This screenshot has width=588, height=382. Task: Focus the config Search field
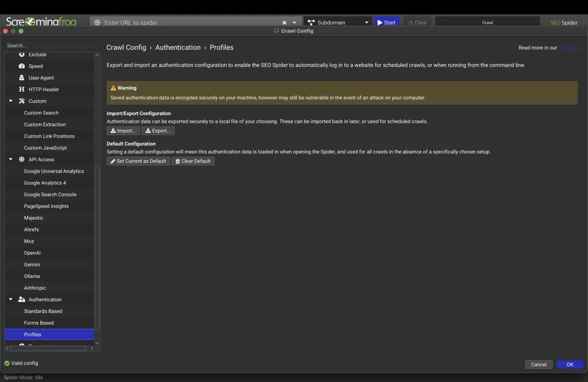[x=52, y=45]
